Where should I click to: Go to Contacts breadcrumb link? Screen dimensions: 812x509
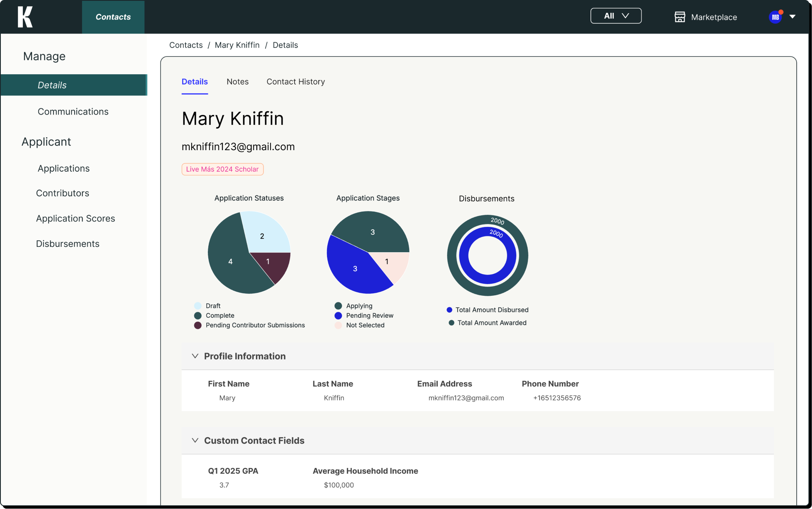(186, 45)
